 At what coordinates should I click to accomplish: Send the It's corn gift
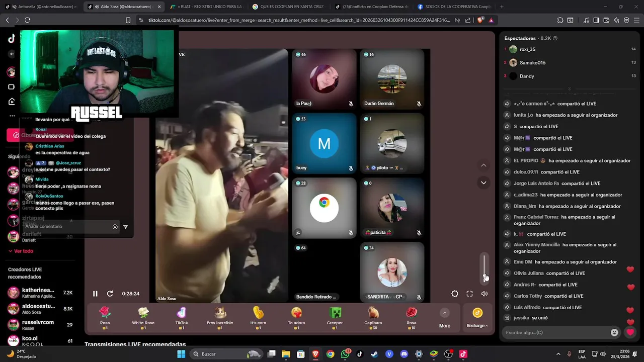pos(258,318)
